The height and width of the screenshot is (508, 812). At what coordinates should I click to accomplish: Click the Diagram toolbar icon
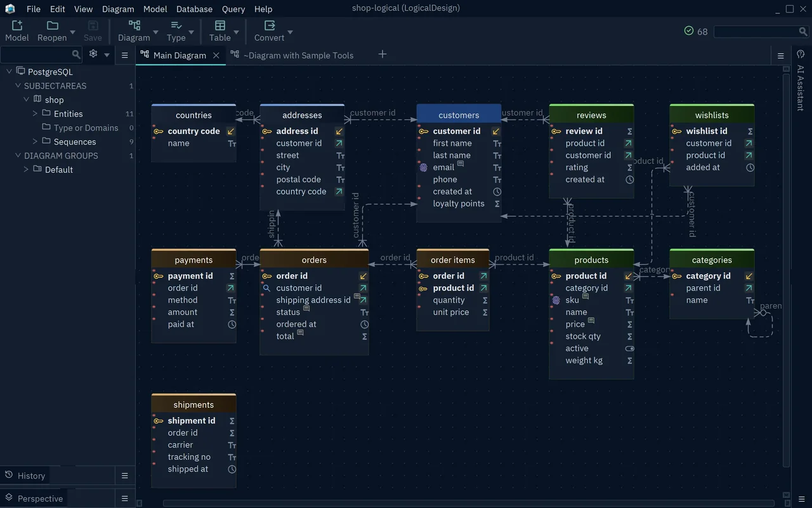point(134,25)
